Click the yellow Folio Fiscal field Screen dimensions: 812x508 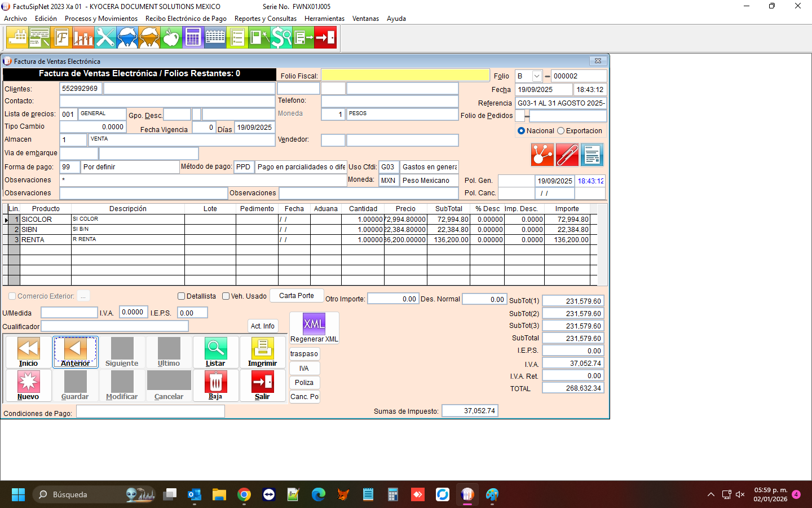pos(405,76)
